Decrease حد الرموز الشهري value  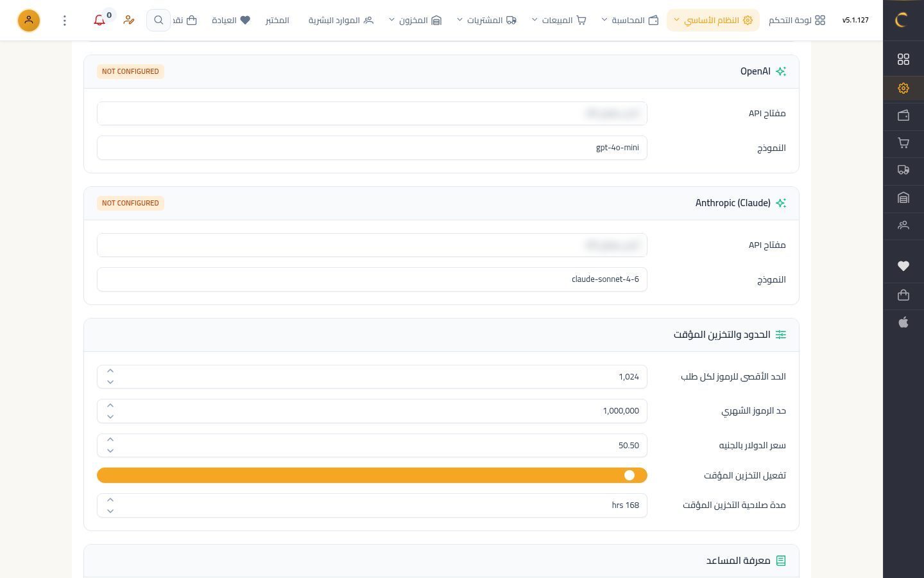[110, 417]
